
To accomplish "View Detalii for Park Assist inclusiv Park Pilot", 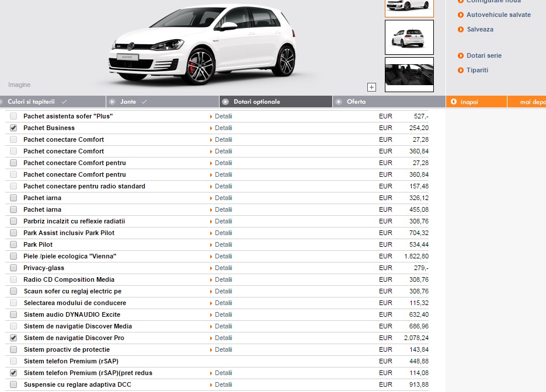I will 224,233.
